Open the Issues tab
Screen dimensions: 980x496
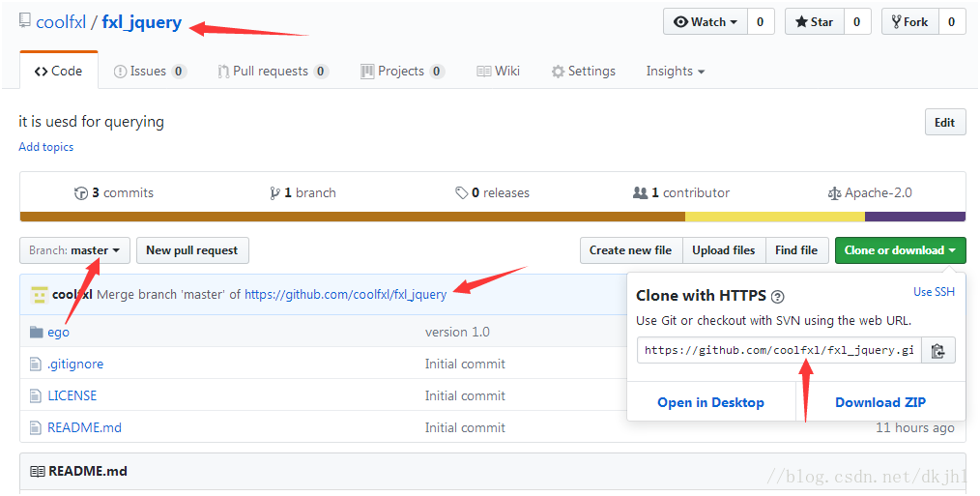[150, 72]
